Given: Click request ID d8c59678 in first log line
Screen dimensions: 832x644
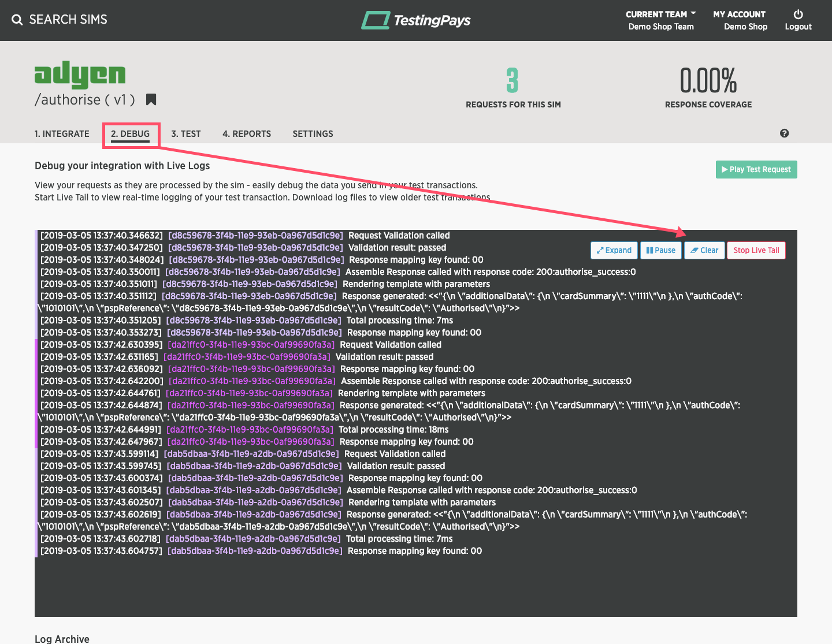Looking at the screenshot, I should (x=255, y=236).
